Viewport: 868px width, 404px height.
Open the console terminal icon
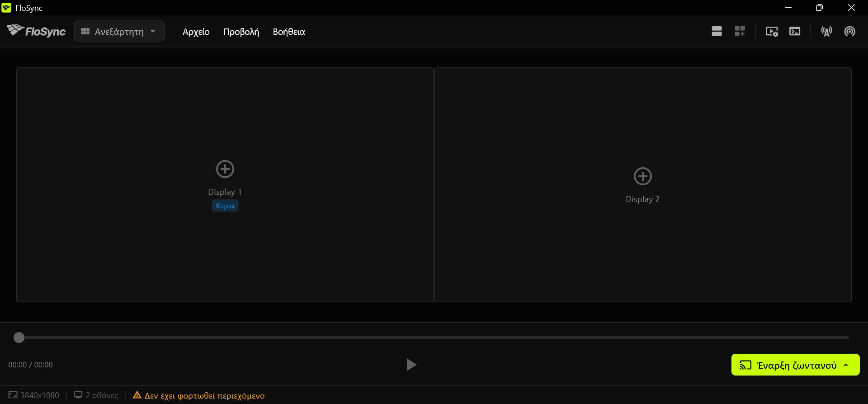(795, 31)
